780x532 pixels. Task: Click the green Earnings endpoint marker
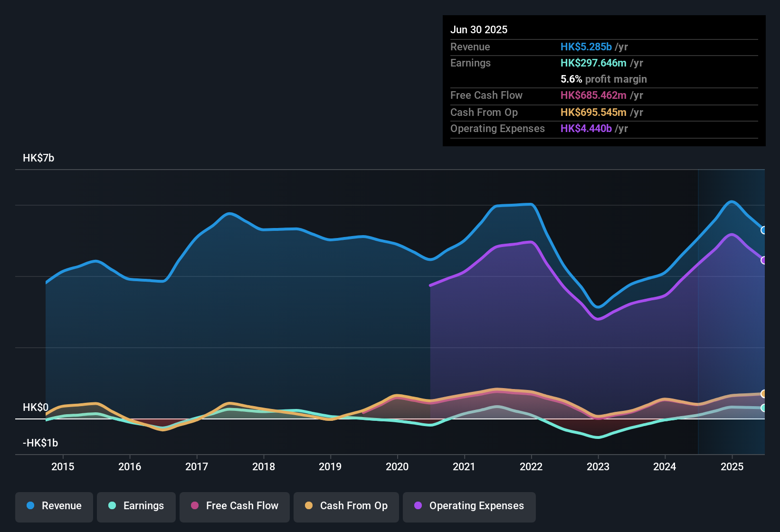tap(763, 408)
